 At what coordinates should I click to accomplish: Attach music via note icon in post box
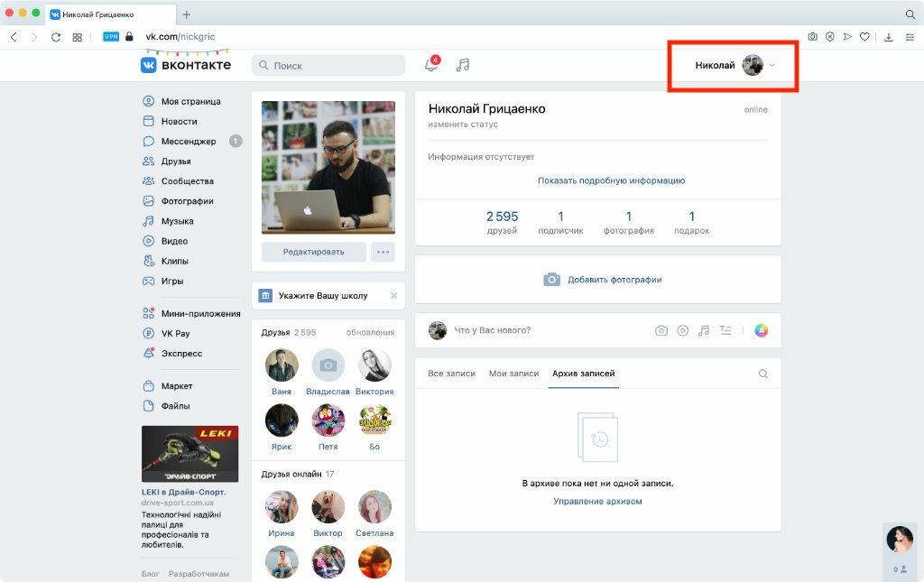pos(704,330)
